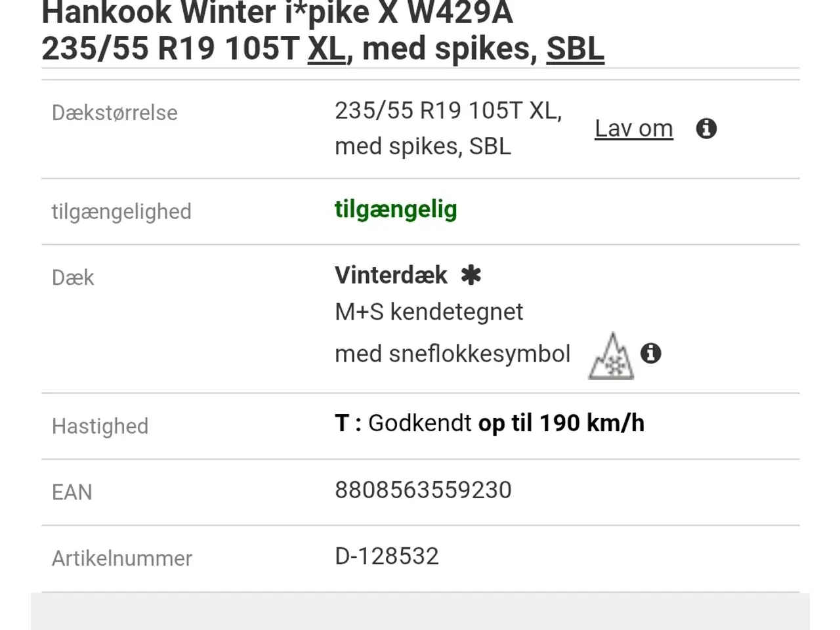Image resolution: width=840 pixels, height=630 pixels.
Task: Click the "Hastighed" row label
Action: [x=100, y=427]
